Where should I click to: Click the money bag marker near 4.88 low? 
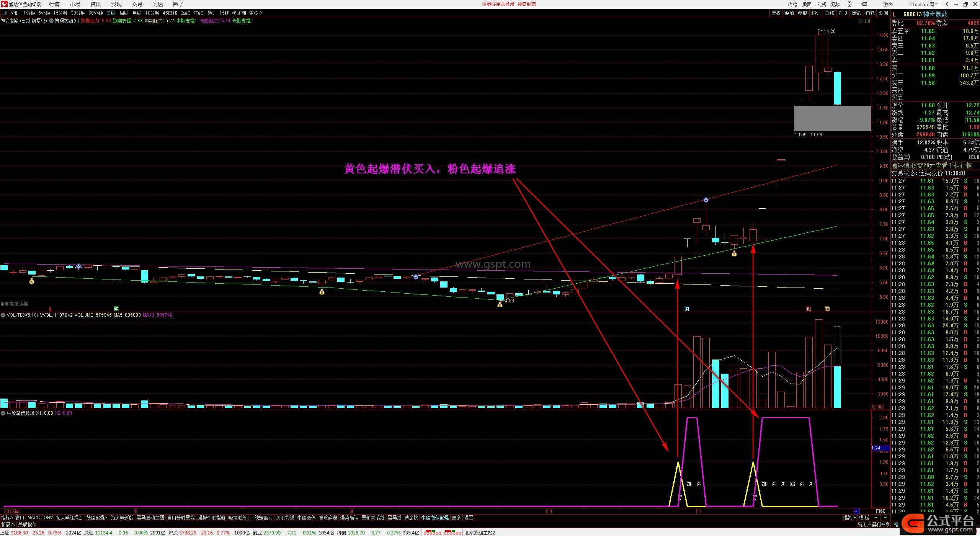click(x=500, y=305)
